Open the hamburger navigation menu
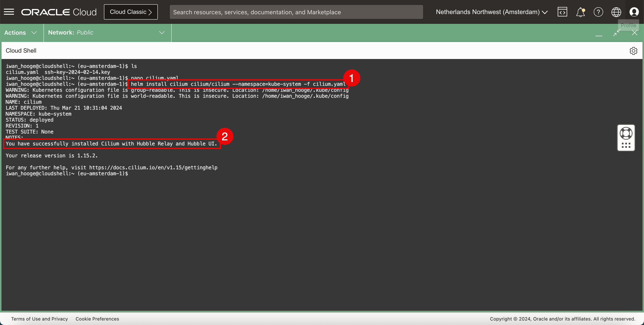The image size is (644, 325). click(x=9, y=12)
